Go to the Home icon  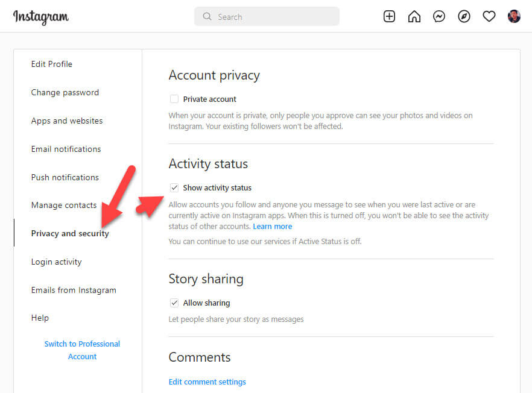(x=414, y=17)
